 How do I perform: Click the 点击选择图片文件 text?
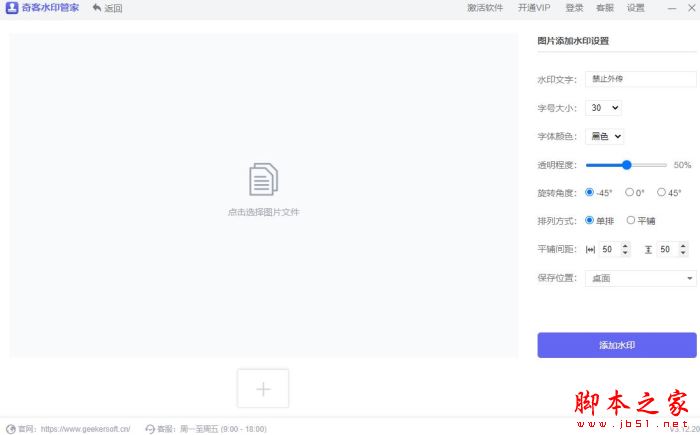pyautogui.click(x=263, y=212)
